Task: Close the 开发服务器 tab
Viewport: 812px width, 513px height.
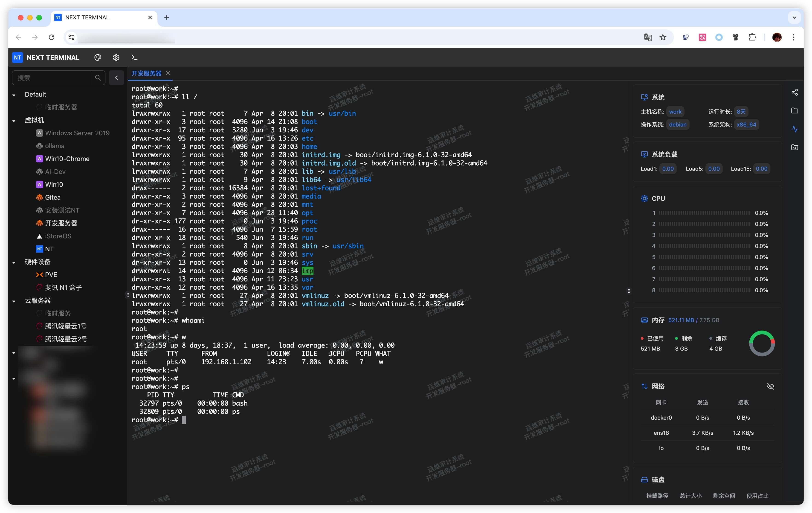Action: [168, 73]
